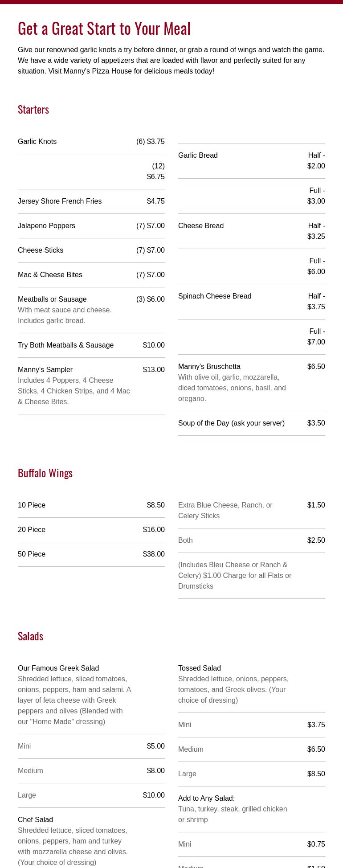The height and width of the screenshot is (868, 343).
Task: Click the Buffalo Wings section heading
Action: 45,473
